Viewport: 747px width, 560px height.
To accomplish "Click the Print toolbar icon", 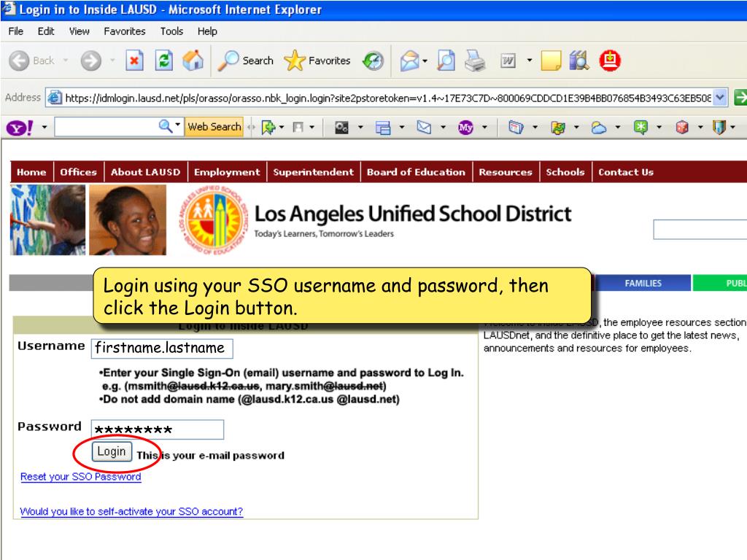I will click(x=475, y=61).
